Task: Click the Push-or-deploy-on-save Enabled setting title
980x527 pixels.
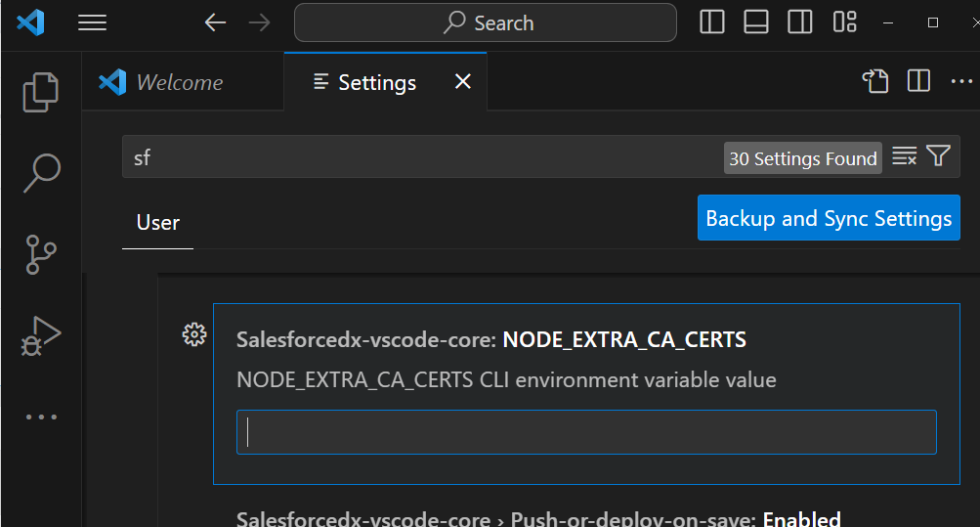Action: [x=538, y=519]
